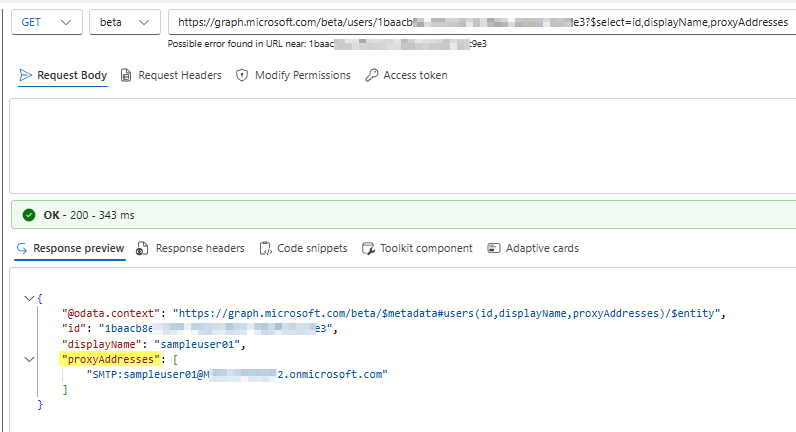Click the Response headers document icon
This screenshot has width=796, height=432.
click(142, 248)
